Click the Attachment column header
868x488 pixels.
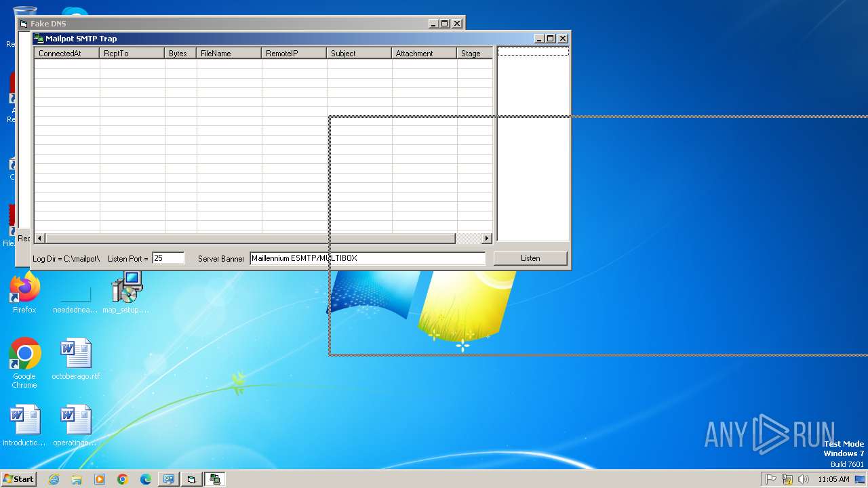[x=425, y=53]
